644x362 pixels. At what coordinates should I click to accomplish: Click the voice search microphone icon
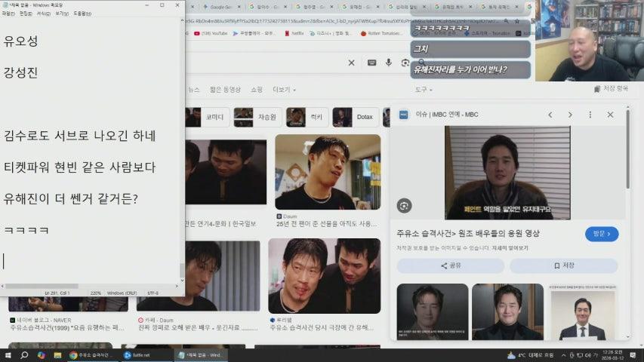[389, 63]
